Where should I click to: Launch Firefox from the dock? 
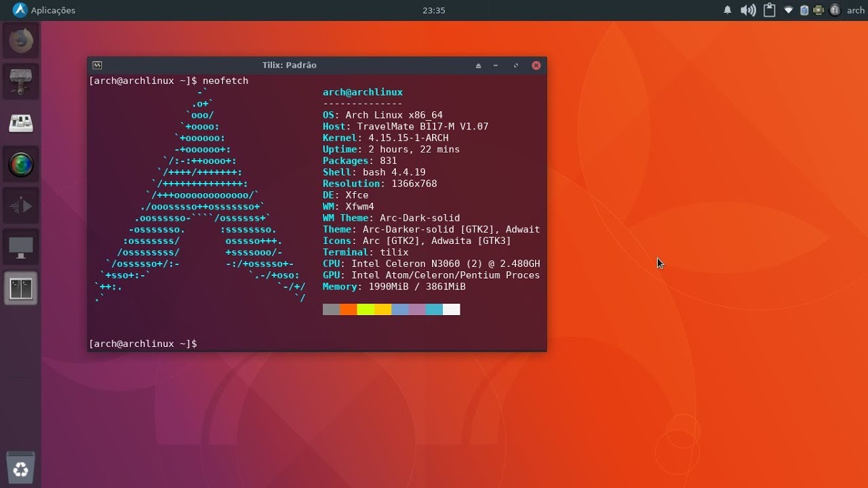coord(21,41)
